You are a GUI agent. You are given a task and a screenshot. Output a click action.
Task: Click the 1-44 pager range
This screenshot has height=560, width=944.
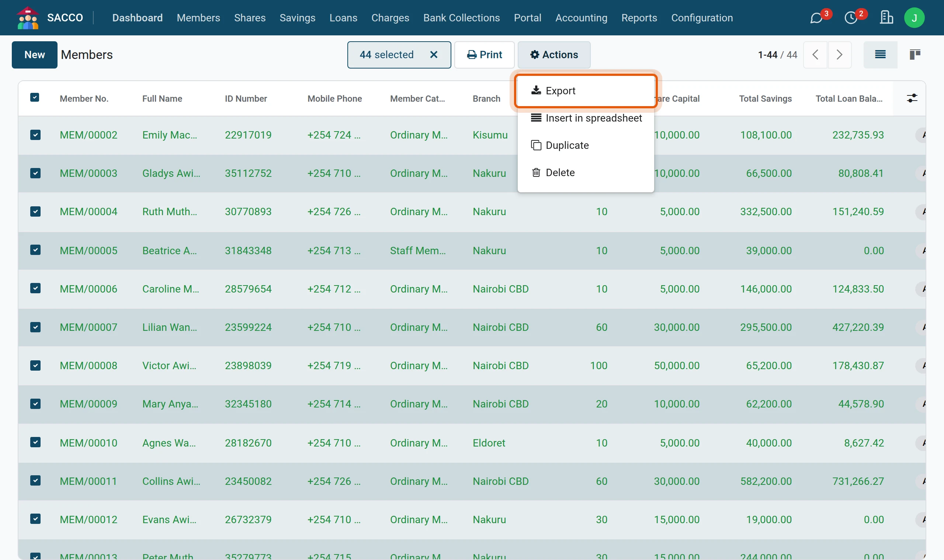coord(768,55)
